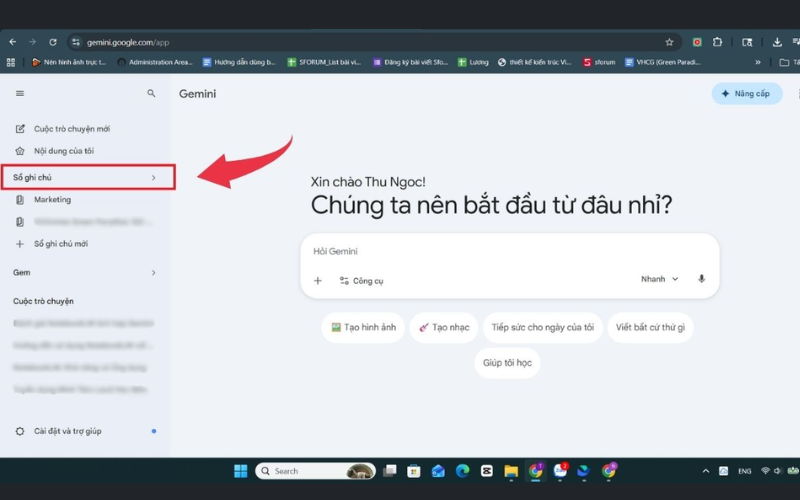Open CapCut from the taskbar
This screenshot has width=800, height=500.
pyautogui.click(x=487, y=471)
